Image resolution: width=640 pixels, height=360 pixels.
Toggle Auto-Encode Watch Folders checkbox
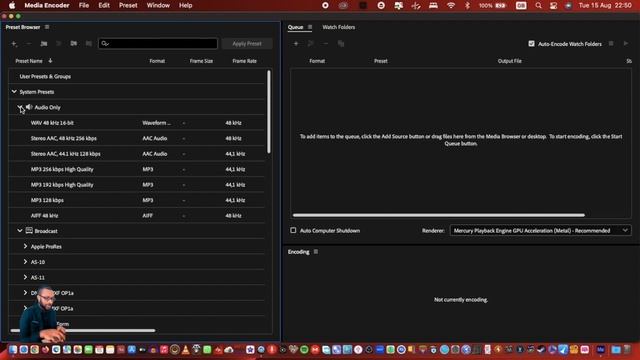point(531,44)
